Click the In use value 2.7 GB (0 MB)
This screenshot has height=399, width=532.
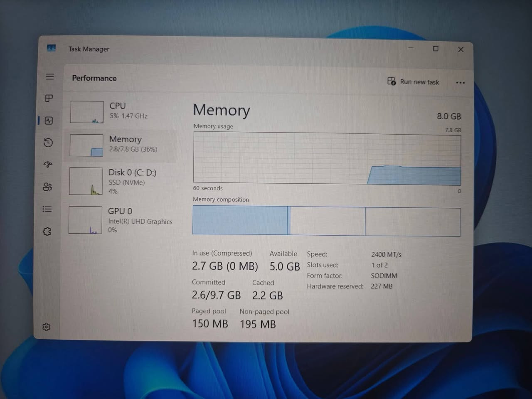coord(225,266)
